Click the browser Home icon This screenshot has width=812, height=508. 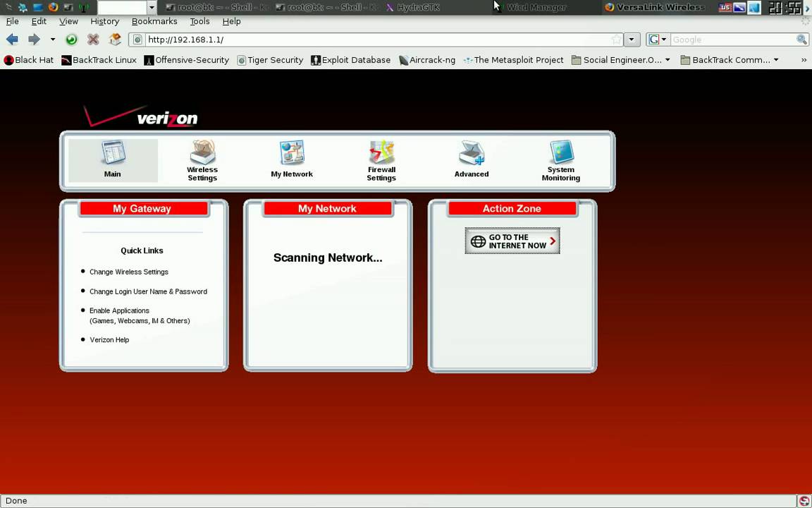pyautogui.click(x=115, y=40)
